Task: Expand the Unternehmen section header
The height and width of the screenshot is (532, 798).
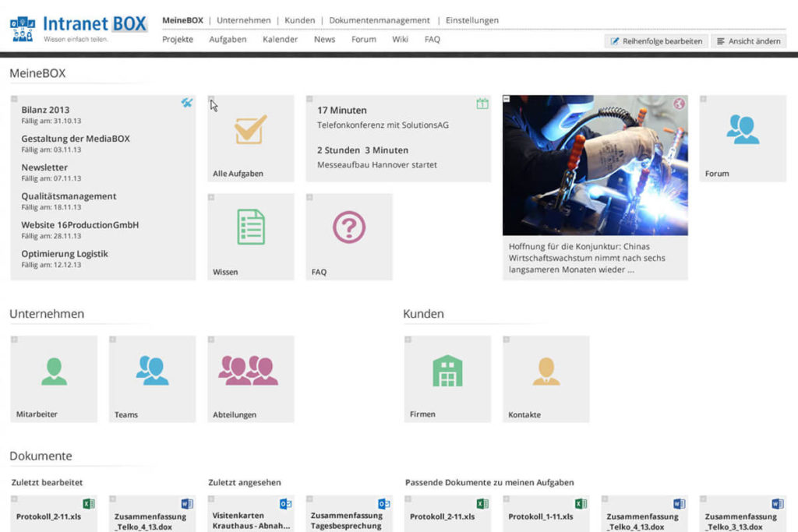Action: tap(46, 314)
